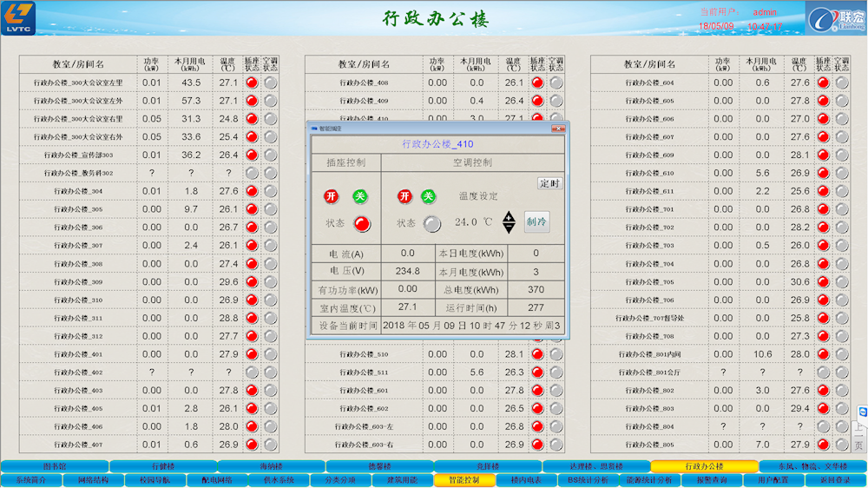
Task: Increase temperature setpoint with up arrow
Action: 509,216
